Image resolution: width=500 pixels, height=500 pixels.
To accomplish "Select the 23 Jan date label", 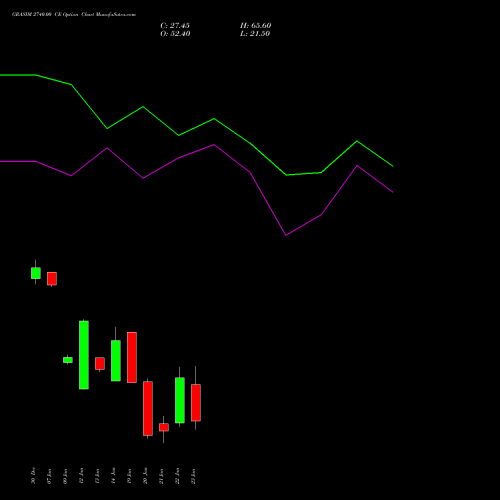I will 193,476.
